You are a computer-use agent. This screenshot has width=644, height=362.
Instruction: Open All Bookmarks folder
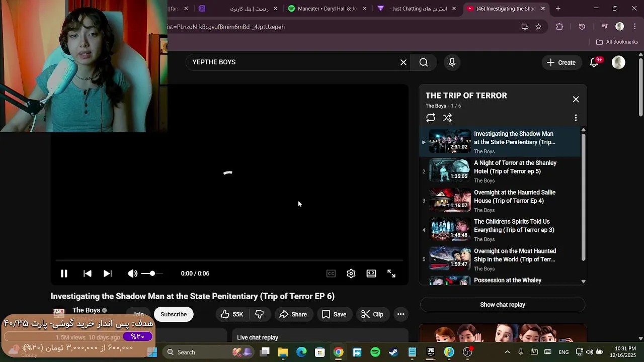(617, 42)
